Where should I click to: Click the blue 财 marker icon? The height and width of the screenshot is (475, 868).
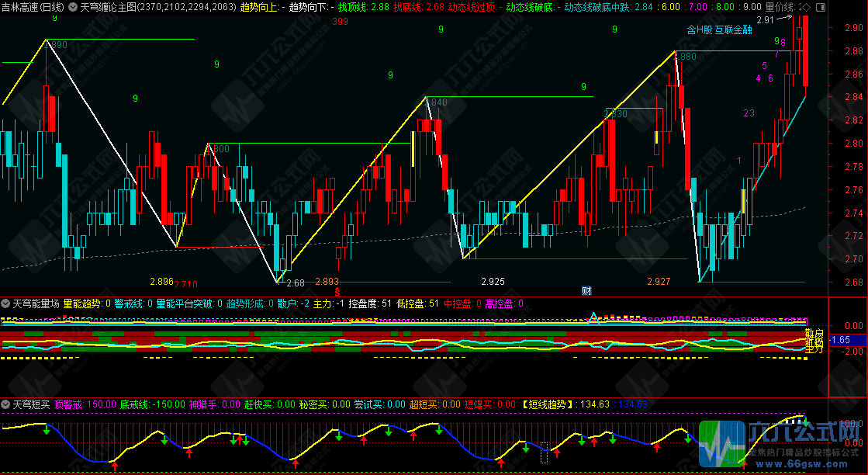[x=586, y=291]
